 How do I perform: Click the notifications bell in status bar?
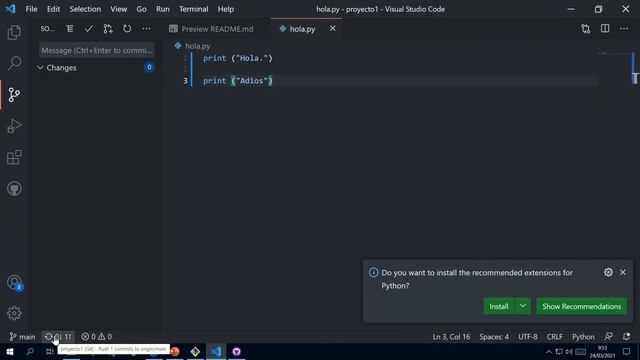(x=627, y=337)
